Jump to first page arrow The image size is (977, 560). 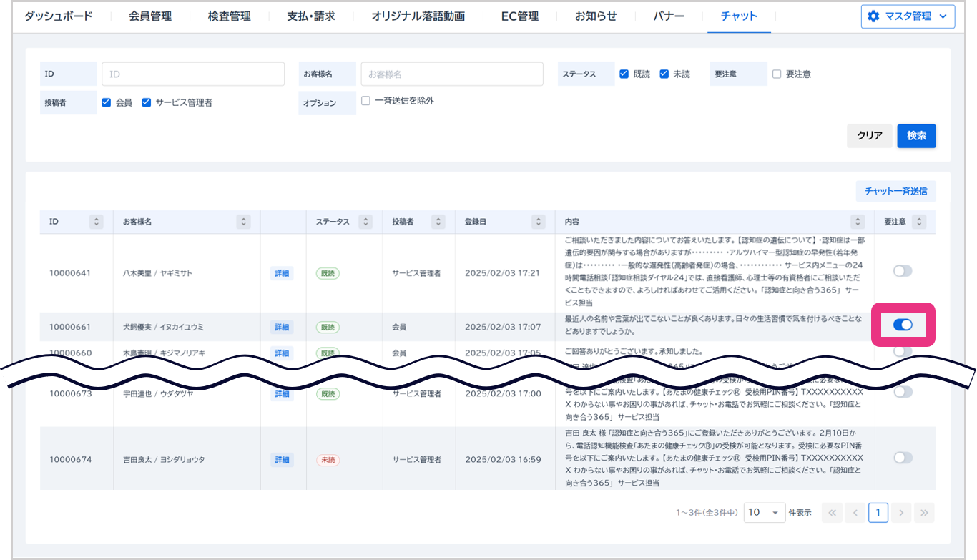coord(832,512)
